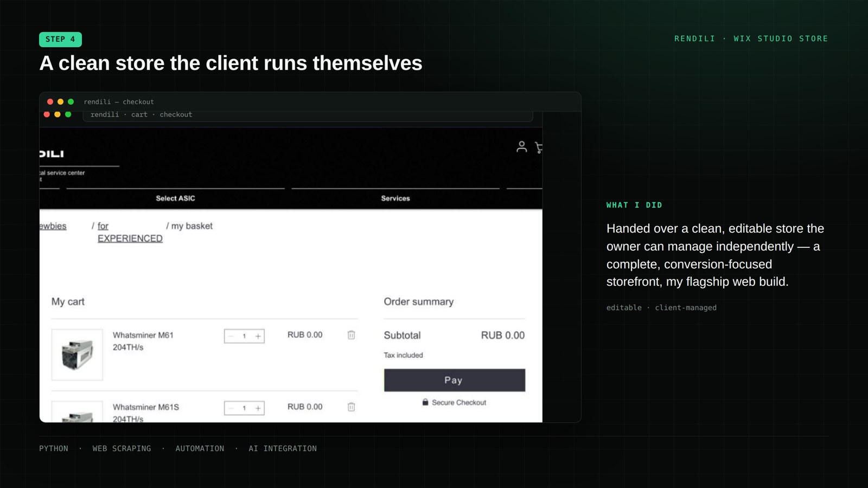Increase Whatsminer M61S quantity with plus
The image size is (868, 488).
tap(258, 408)
